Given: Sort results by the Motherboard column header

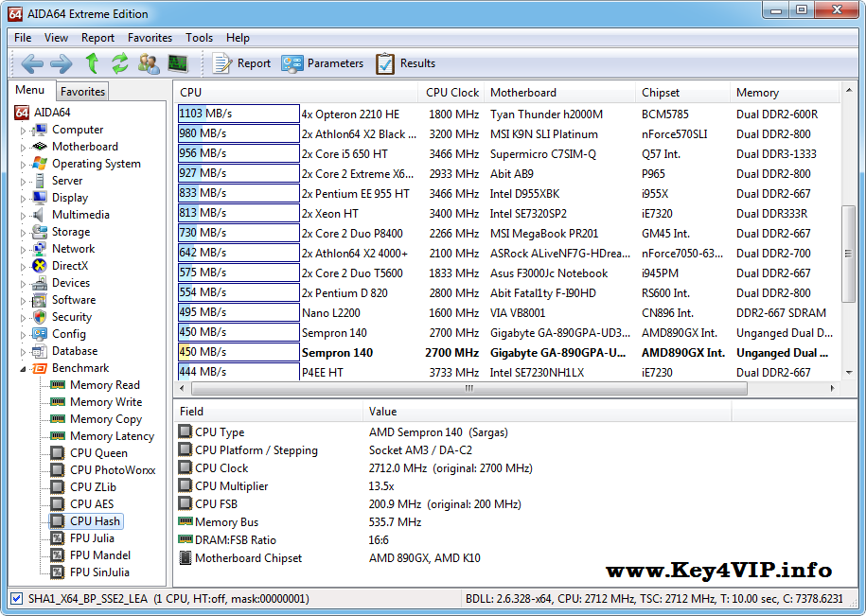Looking at the screenshot, I should click(x=559, y=93).
